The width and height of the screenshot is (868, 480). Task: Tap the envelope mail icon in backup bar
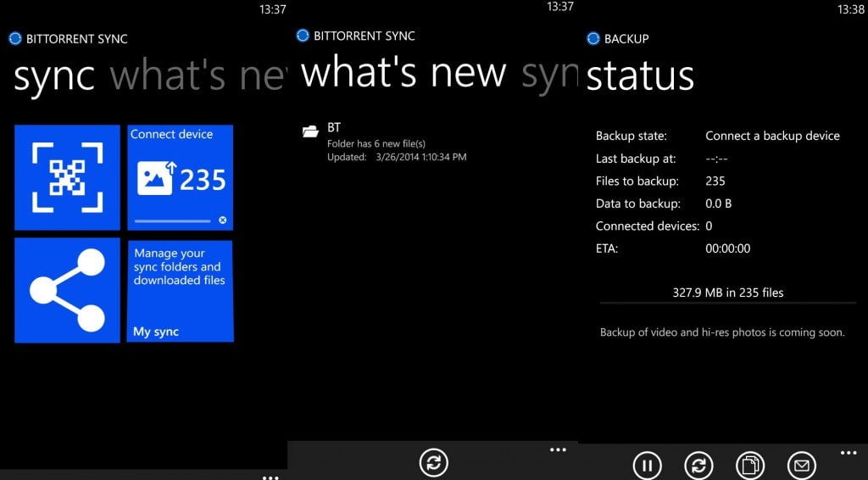coord(802,466)
